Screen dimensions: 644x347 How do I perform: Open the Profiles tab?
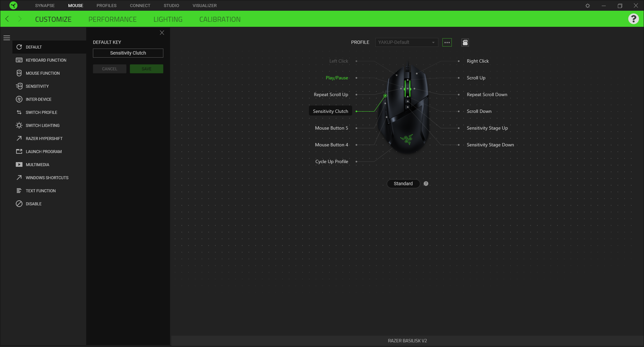107,5
